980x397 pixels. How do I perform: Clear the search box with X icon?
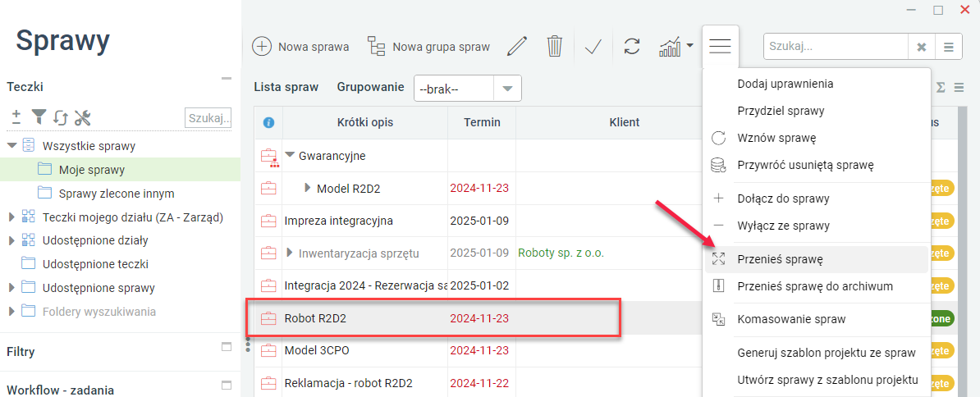point(921,47)
